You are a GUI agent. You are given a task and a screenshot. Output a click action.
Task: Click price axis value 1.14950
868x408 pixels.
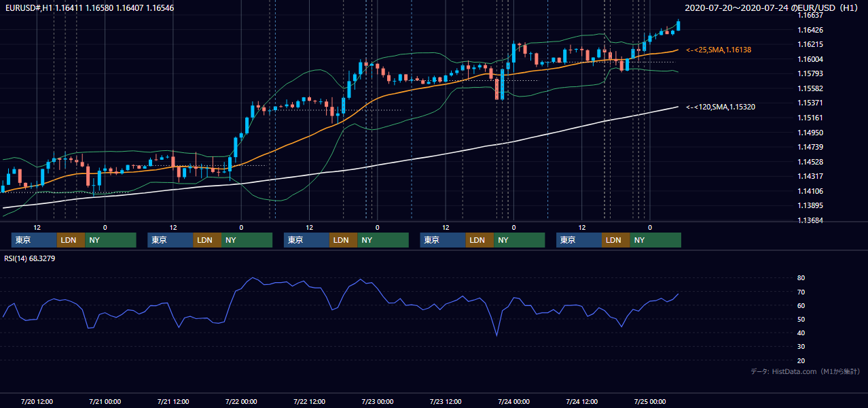tap(810, 133)
